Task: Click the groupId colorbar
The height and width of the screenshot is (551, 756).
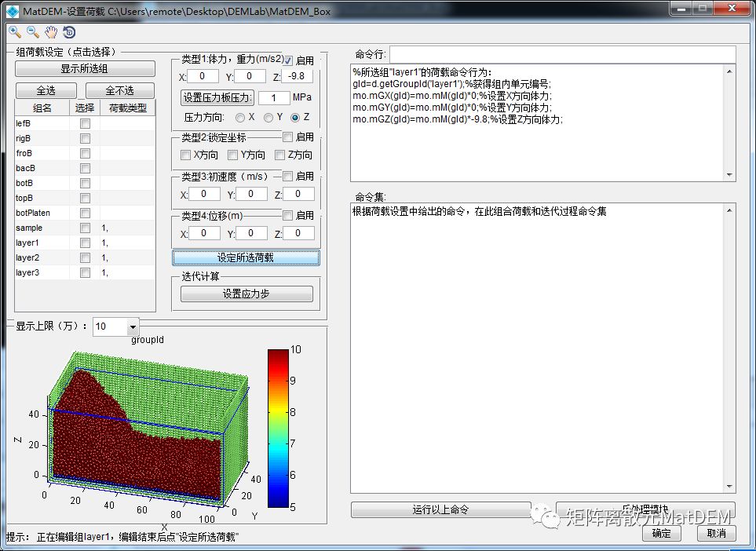Action: click(x=279, y=428)
